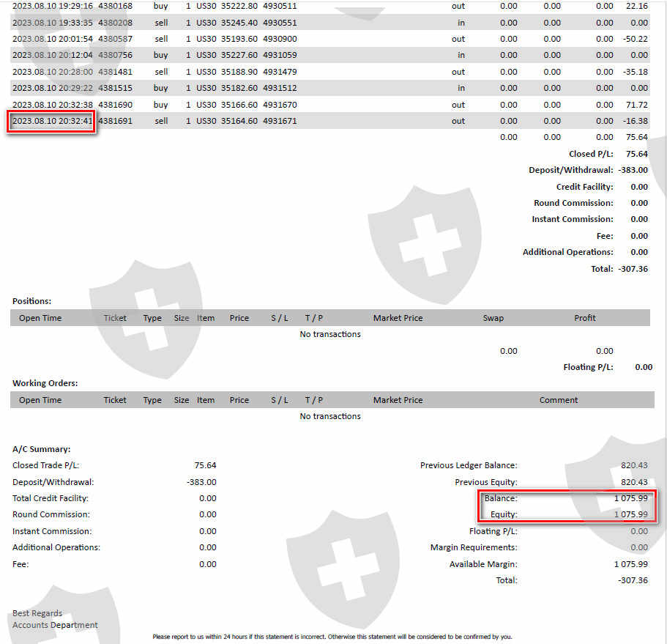Select ticket number 4381691
Image resolution: width=667 pixels, height=644 pixels.
pyautogui.click(x=115, y=121)
